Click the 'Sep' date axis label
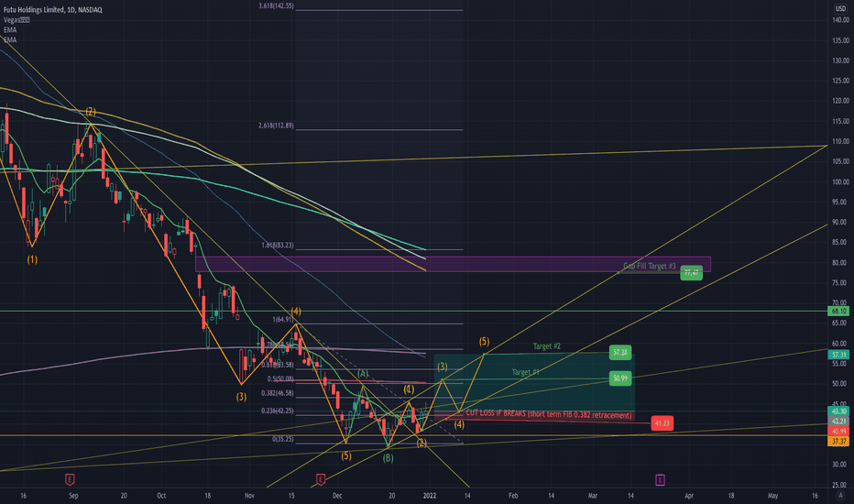 (73, 496)
